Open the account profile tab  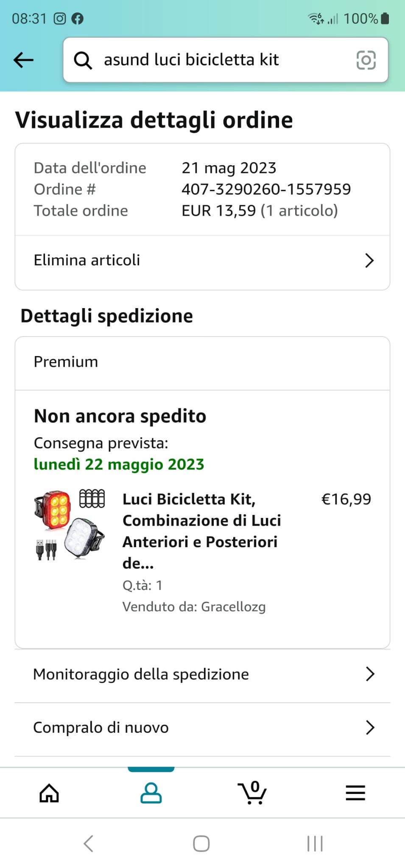(x=151, y=793)
